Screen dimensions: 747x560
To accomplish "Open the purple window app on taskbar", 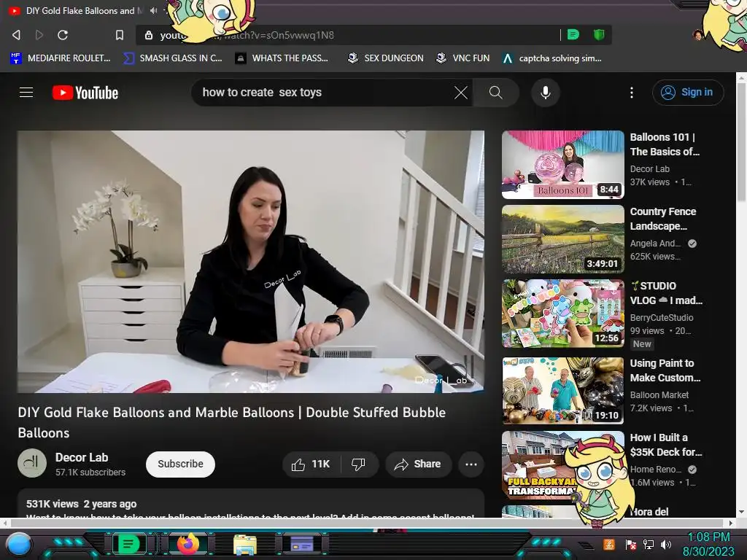I will point(301,544).
